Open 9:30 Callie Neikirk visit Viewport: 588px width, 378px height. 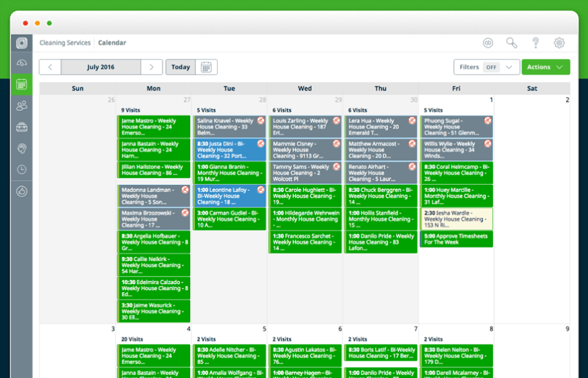(154, 265)
